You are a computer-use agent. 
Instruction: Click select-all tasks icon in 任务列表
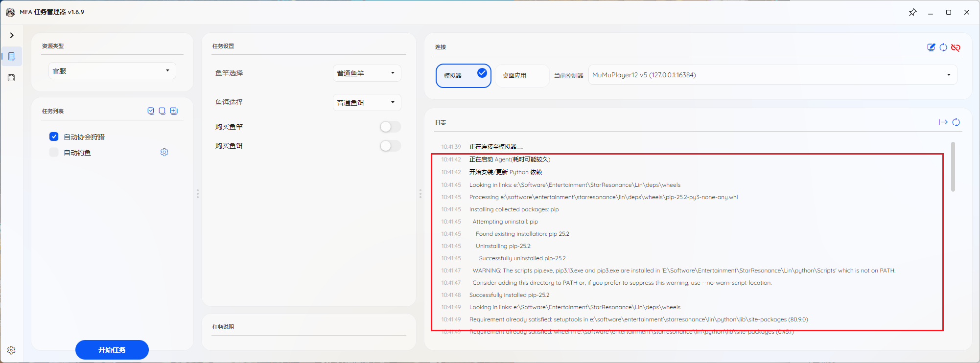(151, 111)
